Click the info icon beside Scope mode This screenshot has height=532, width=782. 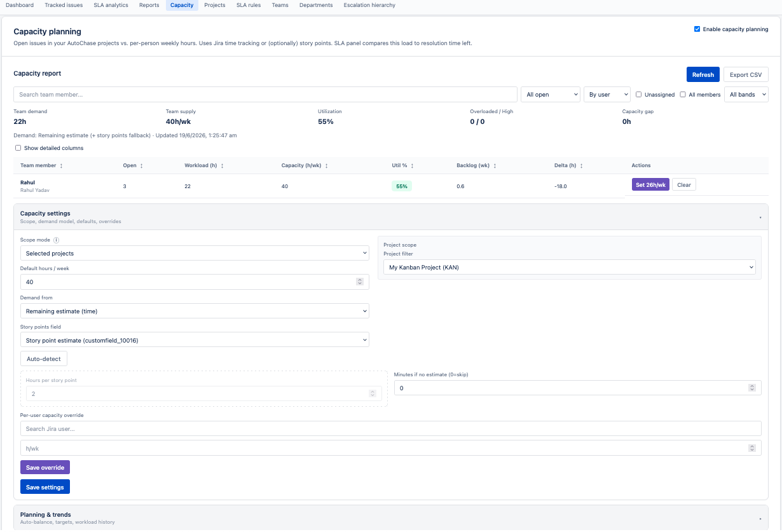click(57, 240)
